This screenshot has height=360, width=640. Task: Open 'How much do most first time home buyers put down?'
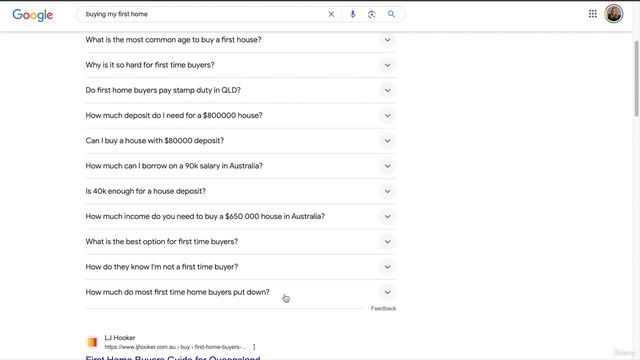coord(178,292)
